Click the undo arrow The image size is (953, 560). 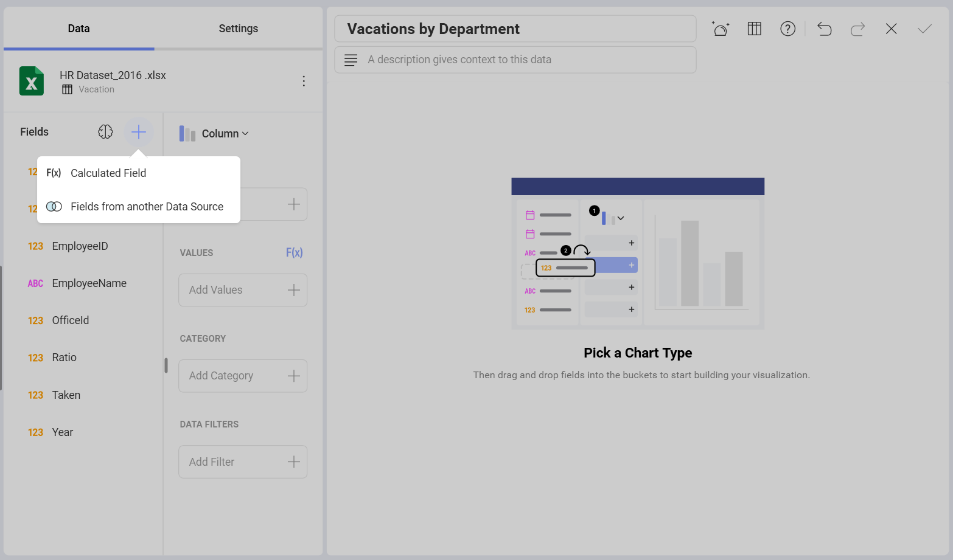[x=825, y=29]
